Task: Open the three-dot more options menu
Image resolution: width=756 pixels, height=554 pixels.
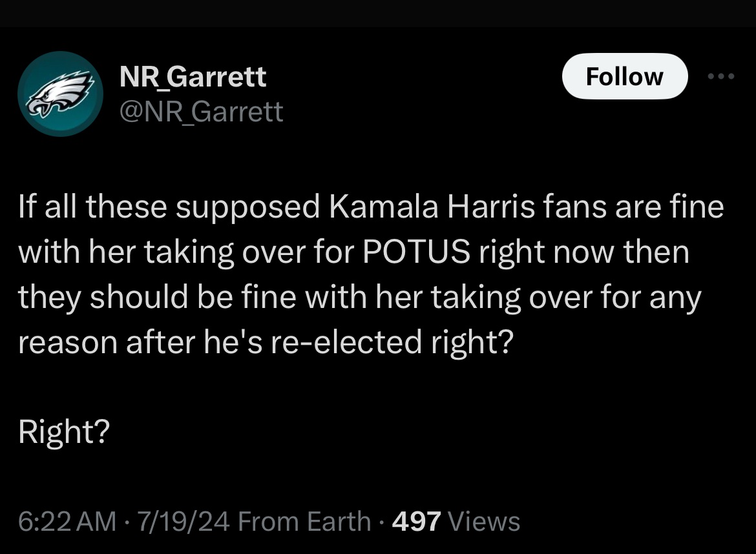Action: [x=721, y=77]
